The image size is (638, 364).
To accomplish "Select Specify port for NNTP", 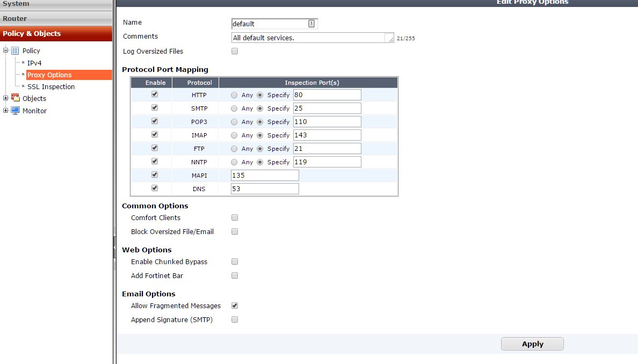I will pos(260,162).
